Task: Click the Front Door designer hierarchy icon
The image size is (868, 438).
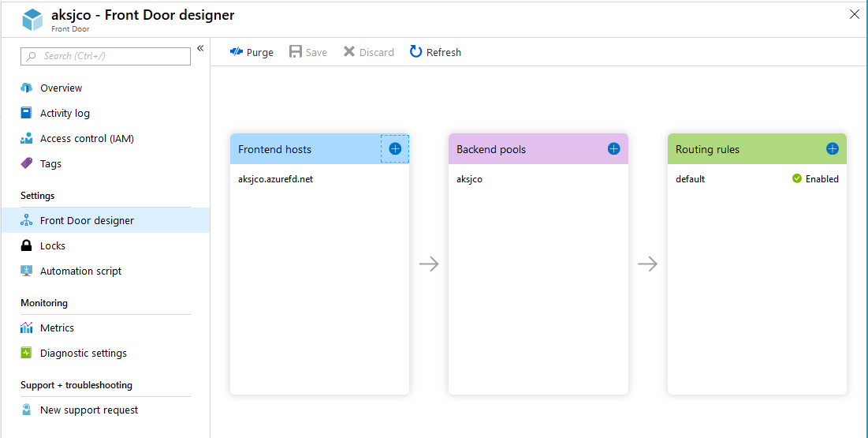Action: tap(26, 221)
